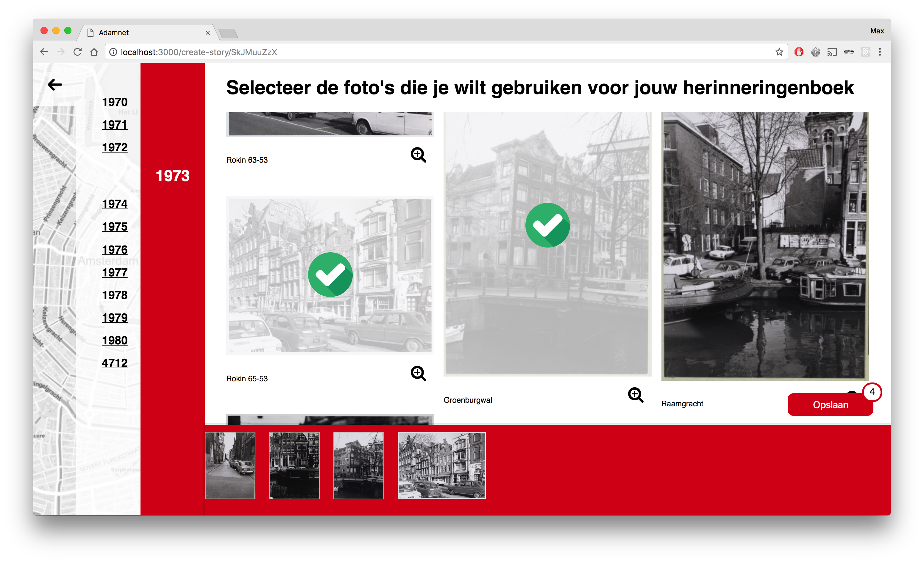Click the dark canal houses thumbnail in the tray
The width and height of the screenshot is (924, 563).
294,465
